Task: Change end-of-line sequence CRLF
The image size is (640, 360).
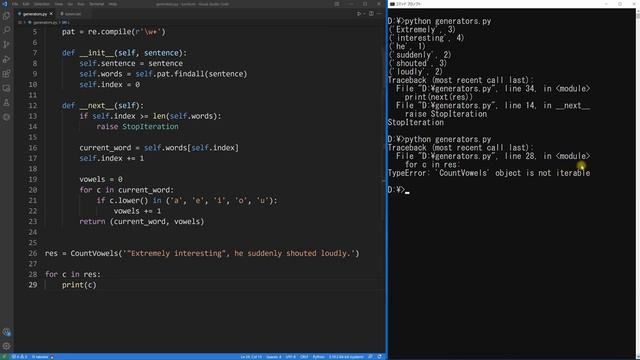Action: click(x=304, y=357)
